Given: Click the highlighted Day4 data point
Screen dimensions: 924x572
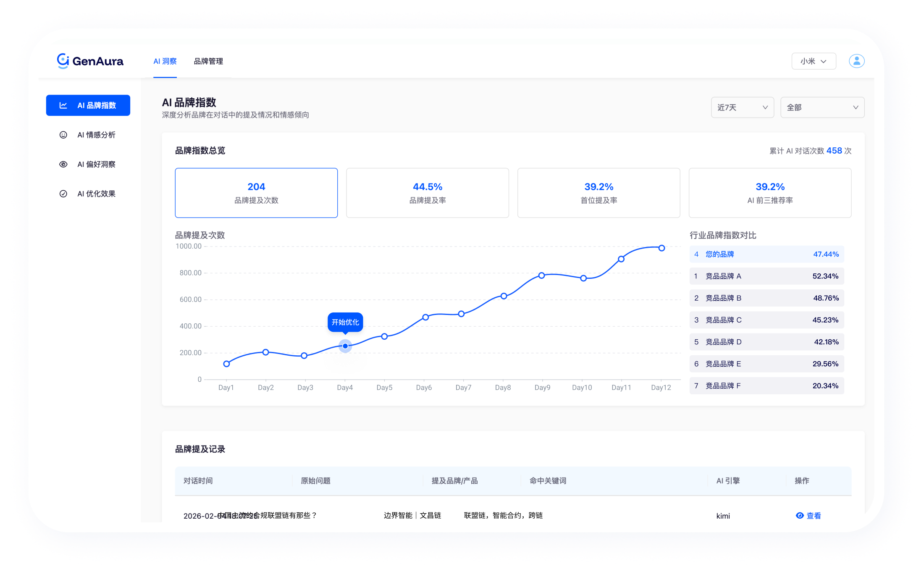Looking at the screenshot, I should point(345,346).
